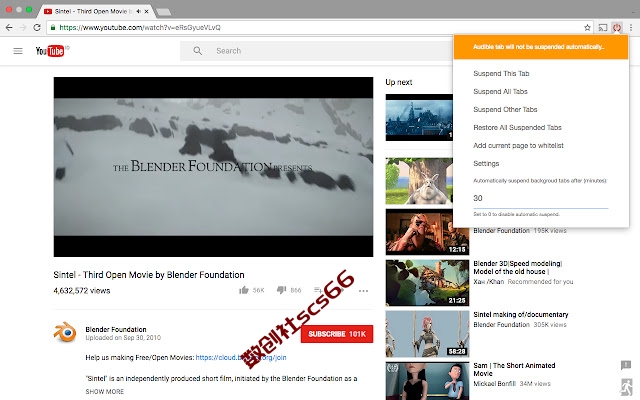Click the 'Mickael Bonfill' channel name
Image resolution: width=640 pixels, height=400 pixels.
(x=494, y=384)
